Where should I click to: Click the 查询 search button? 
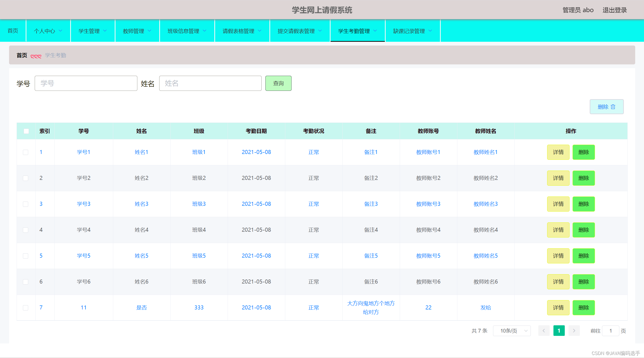click(x=278, y=83)
